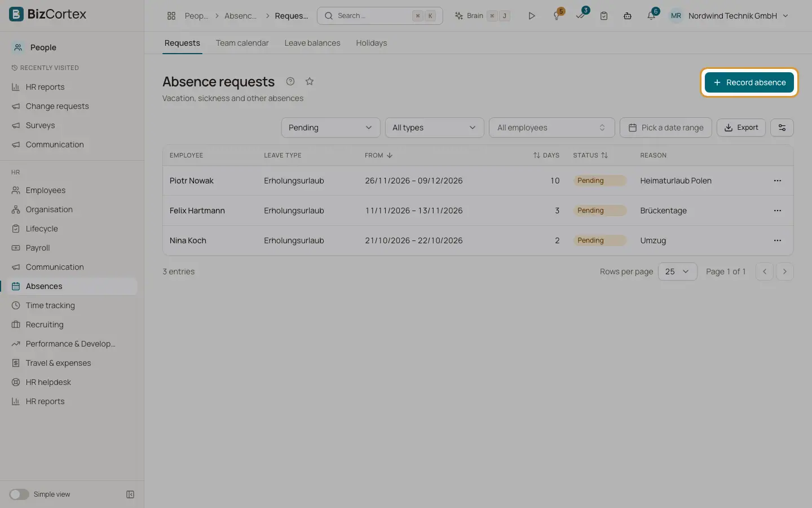The height and width of the screenshot is (508, 812).
Task: Go to the previous page arrow
Action: click(765, 271)
